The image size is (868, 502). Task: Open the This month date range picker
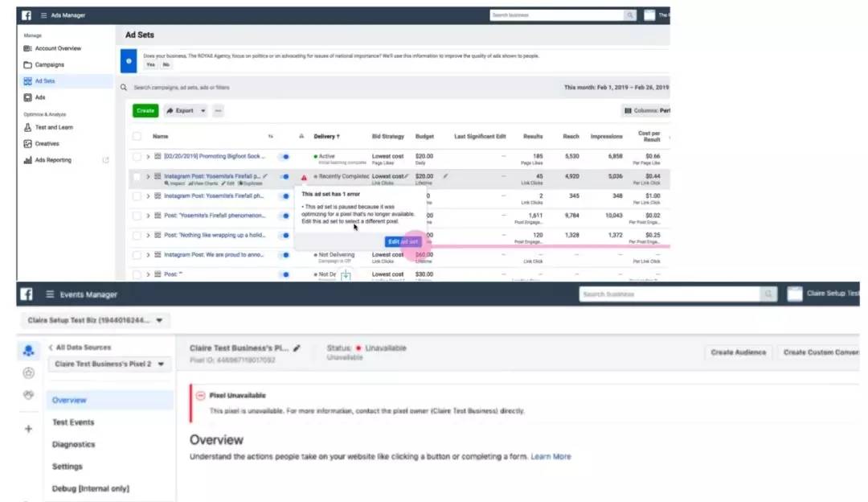(x=616, y=88)
